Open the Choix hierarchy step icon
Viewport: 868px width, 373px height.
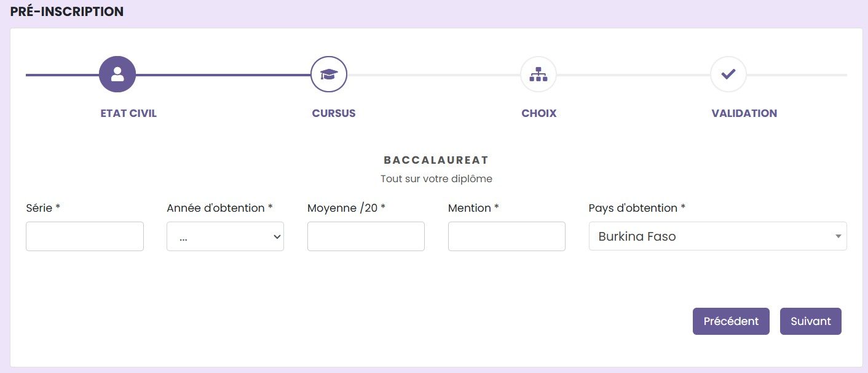tap(539, 74)
